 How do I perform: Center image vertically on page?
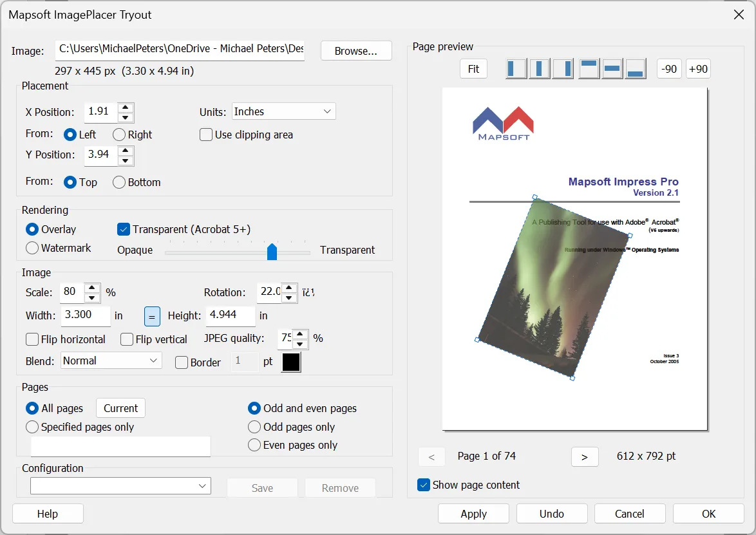pos(612,68)
